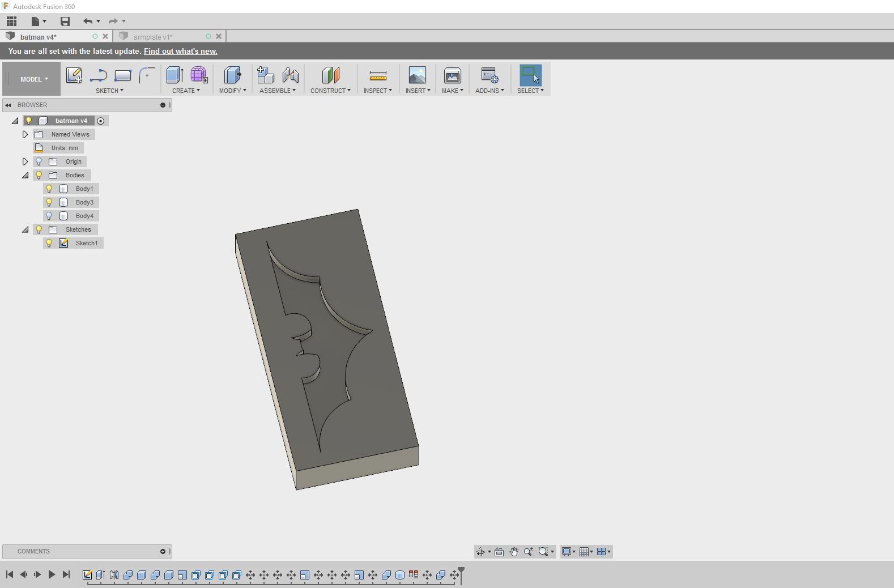Start a new sketch with Create Sketch icon
Image resolution: width=894 pixels, height=588 pixels.
point(74,75)
